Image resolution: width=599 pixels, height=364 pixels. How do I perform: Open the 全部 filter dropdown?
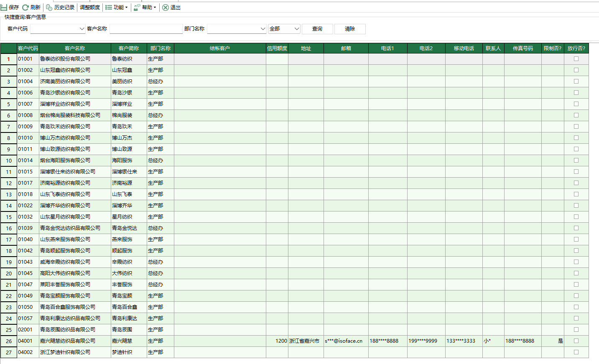click(296, 29)
